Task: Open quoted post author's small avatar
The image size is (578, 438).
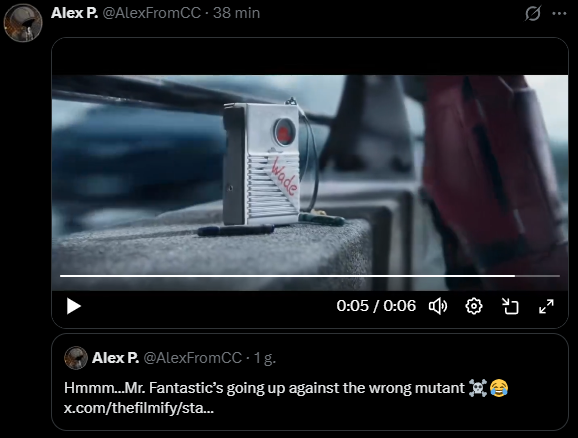Action: [76, 358]
